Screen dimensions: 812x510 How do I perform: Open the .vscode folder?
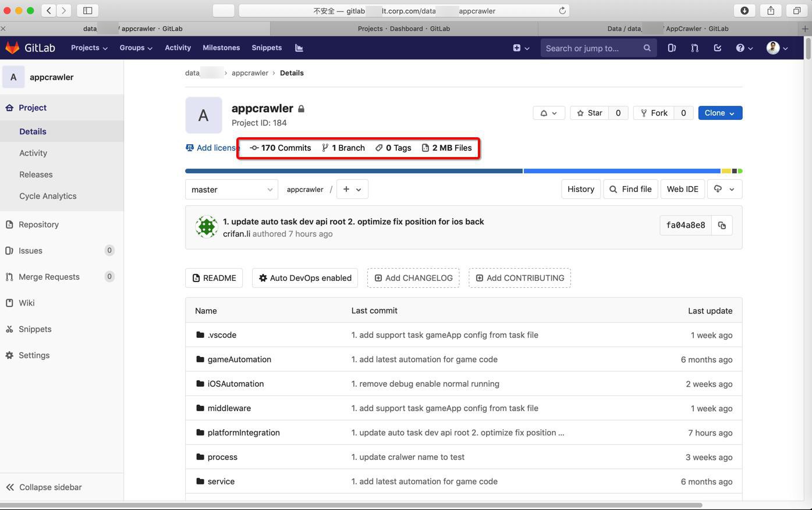click(x=222, y=335)
